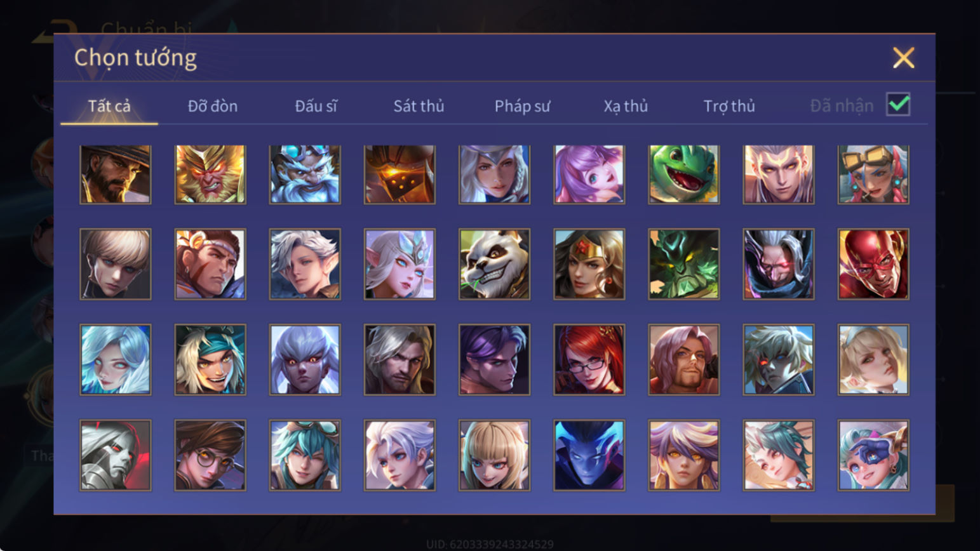Image resolution: width=980 pixels, height=551 pixels.
Task: Select the Tất cả tab
Action: 109,106
